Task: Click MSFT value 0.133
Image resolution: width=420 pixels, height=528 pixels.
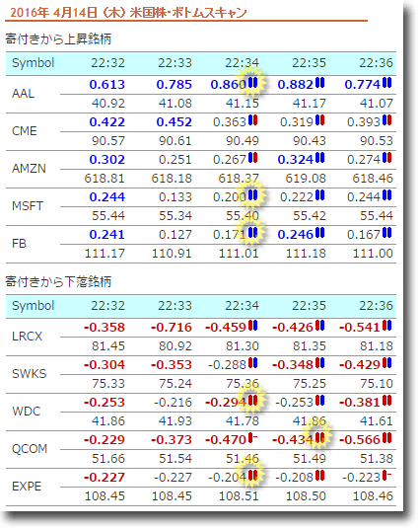Action: pos(175,197)
